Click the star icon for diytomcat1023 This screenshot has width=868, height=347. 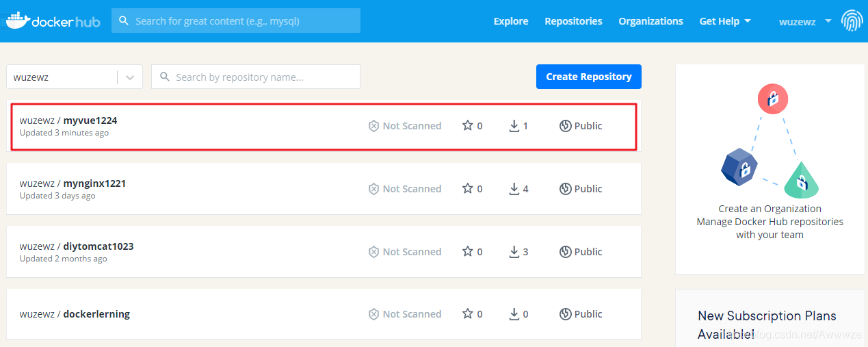pos(468,251)
